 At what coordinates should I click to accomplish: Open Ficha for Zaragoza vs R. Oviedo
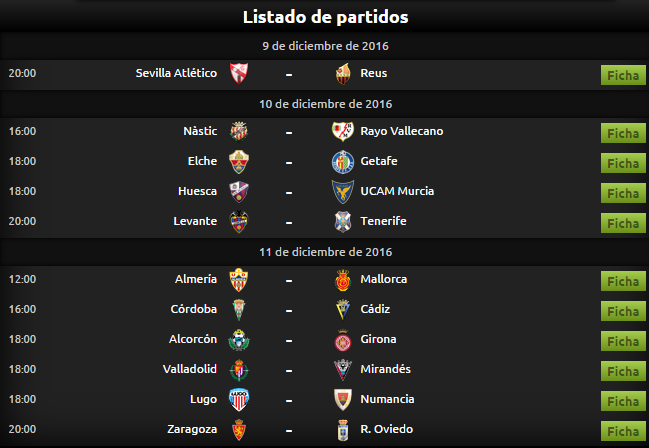click(623, 431)
